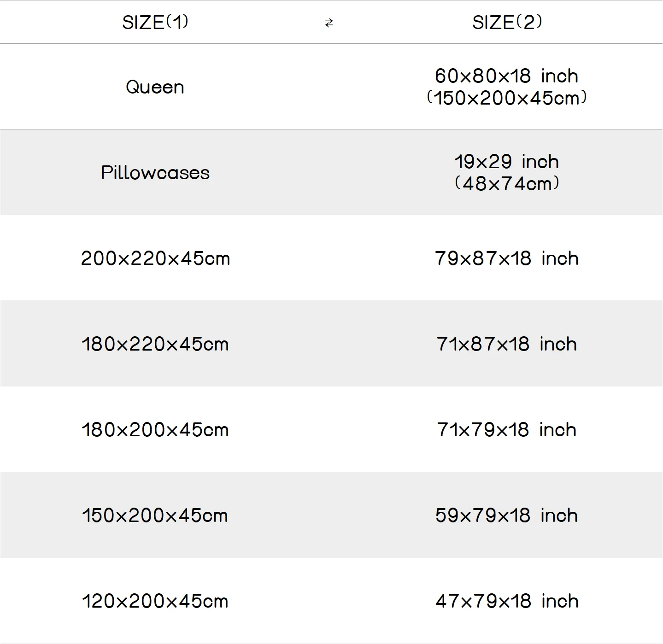Click the 19x29 inch pillowcase size

click(x=506, y=162)
